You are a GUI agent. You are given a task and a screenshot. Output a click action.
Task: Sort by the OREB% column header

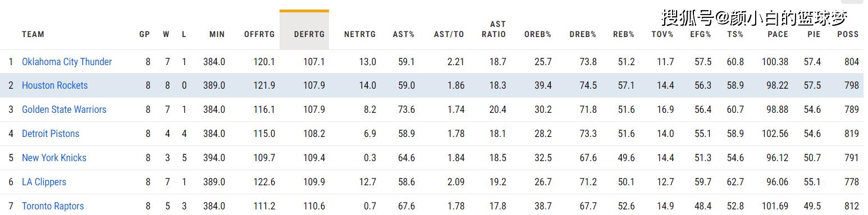538,34
